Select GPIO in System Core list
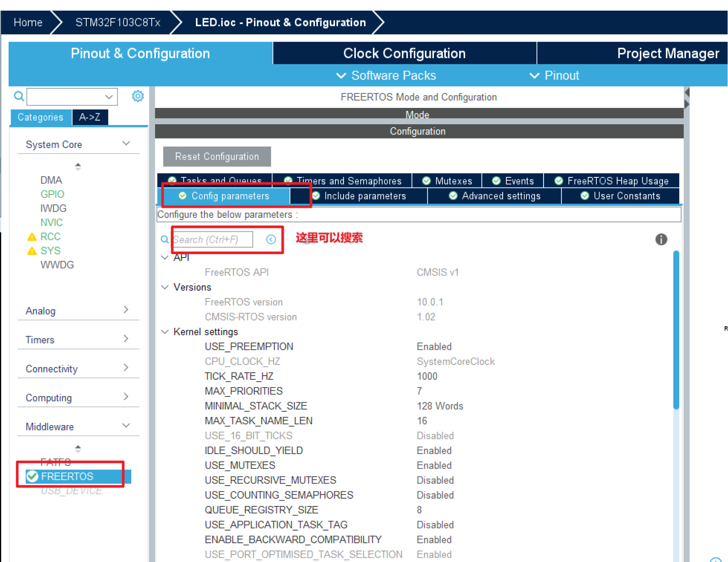 (x=52, y=194)
